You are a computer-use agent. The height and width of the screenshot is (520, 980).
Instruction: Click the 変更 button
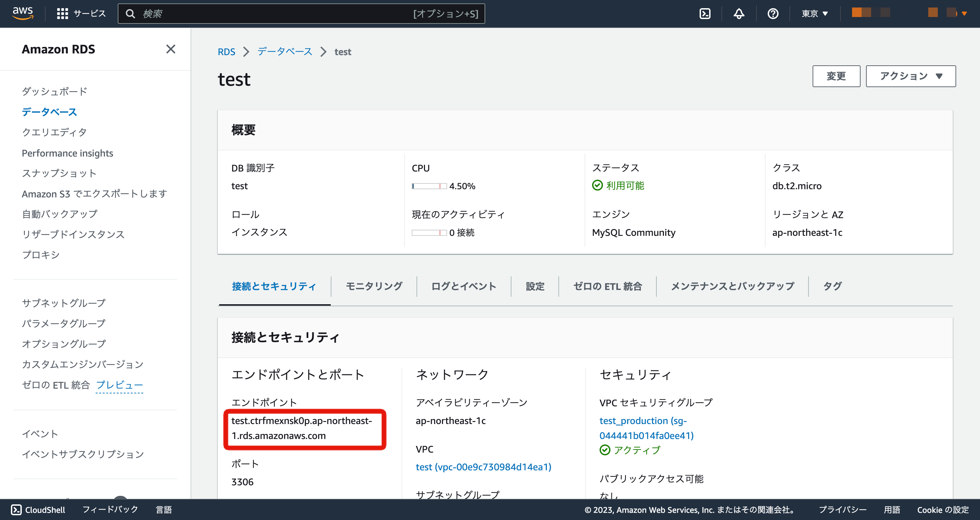(x=836, y=76)
